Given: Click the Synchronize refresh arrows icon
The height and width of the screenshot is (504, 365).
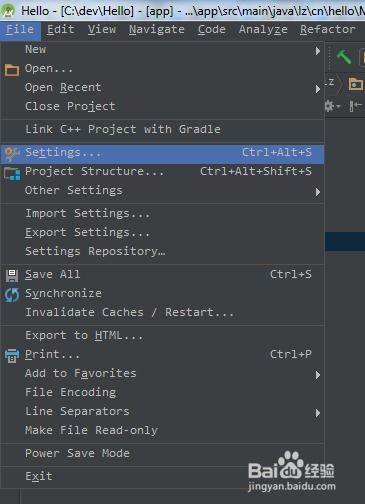Looking at the screenshot, I should tap(12, 294).
